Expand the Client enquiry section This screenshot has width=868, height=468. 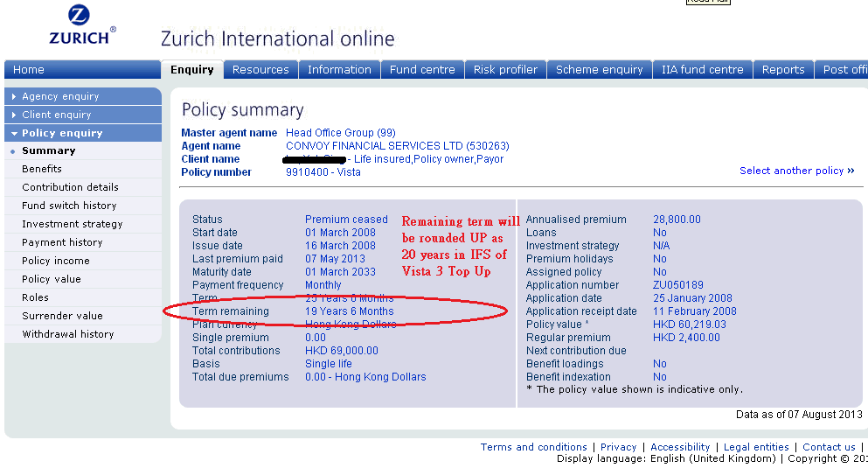[x=56, y=115]
